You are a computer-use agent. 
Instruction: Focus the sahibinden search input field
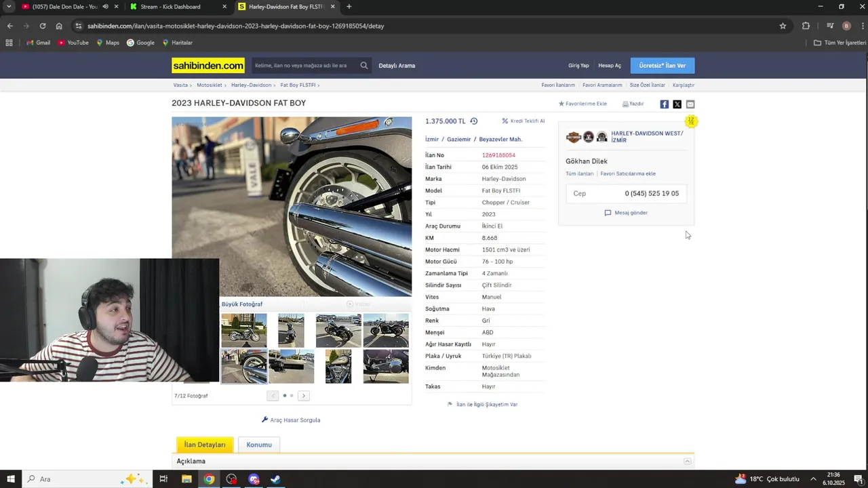point(305,66)
